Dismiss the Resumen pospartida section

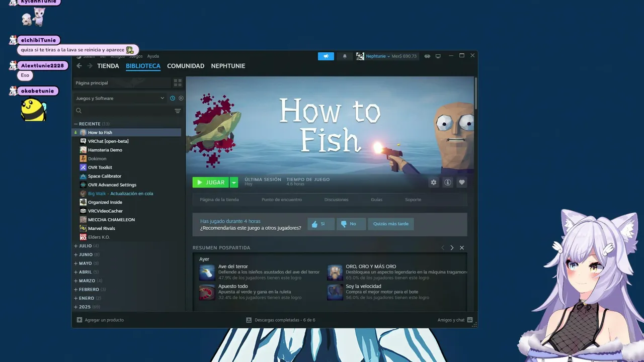point(462,248)
